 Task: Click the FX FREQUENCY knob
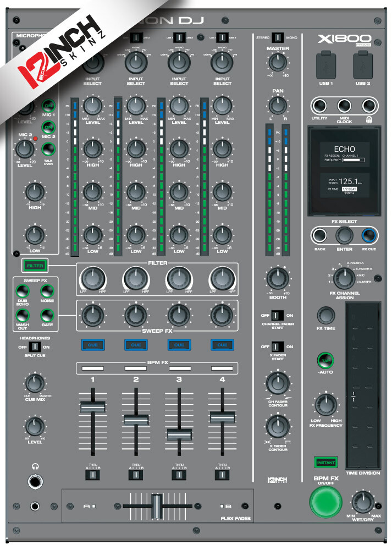point(325,404)
